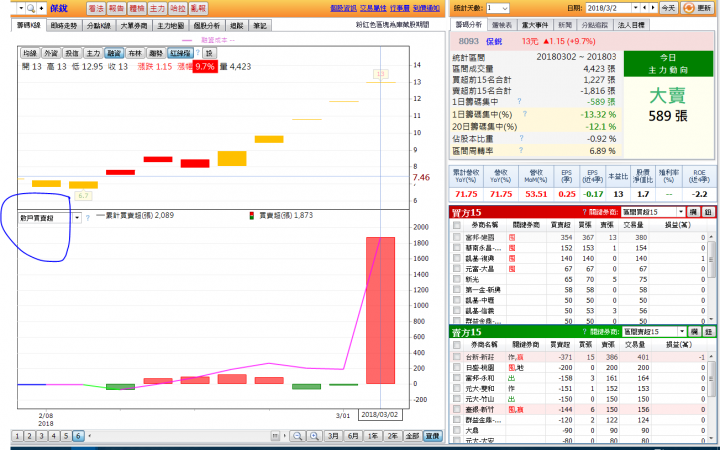Viewport: 720px width, 450px height.
Task: Open the 散戶買賣超 indicator dropdown
Action: click(x=77, y=218)
